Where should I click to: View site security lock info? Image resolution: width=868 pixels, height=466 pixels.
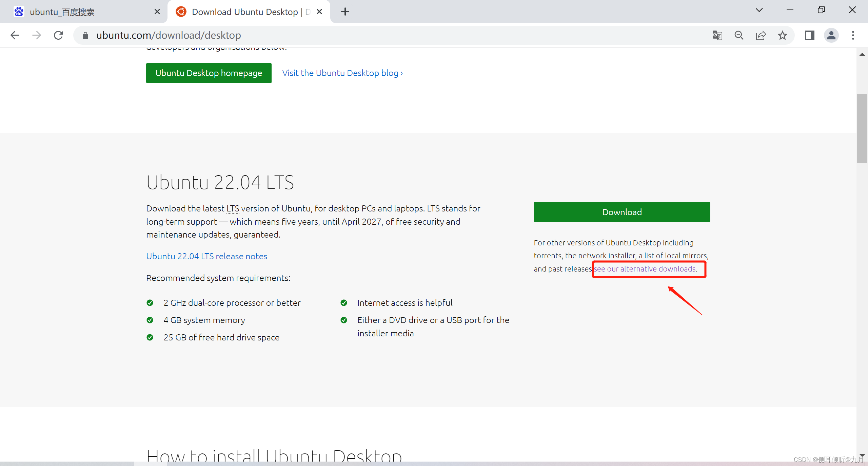click(x=85, y=35)
